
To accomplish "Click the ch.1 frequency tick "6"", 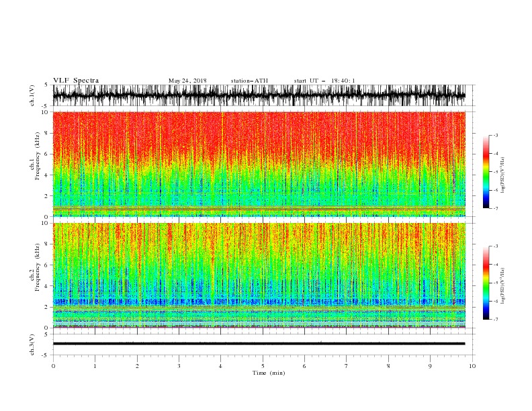I will coord(46,154).
